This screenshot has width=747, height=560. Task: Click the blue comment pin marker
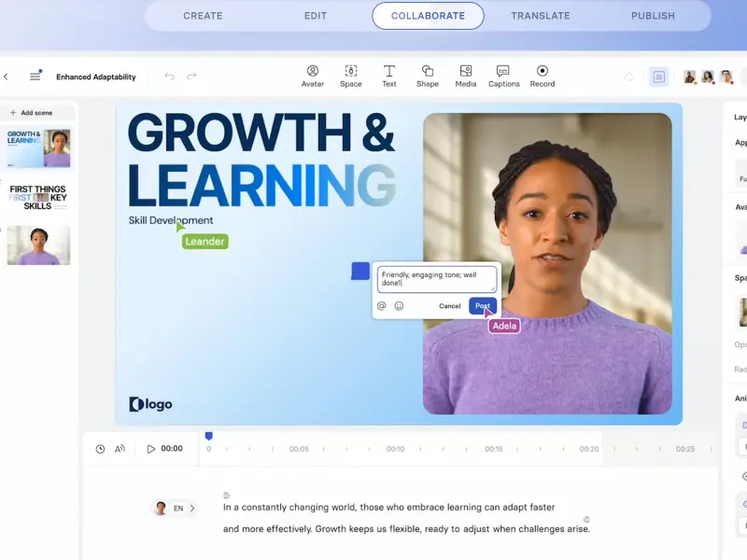click(360, 271)
